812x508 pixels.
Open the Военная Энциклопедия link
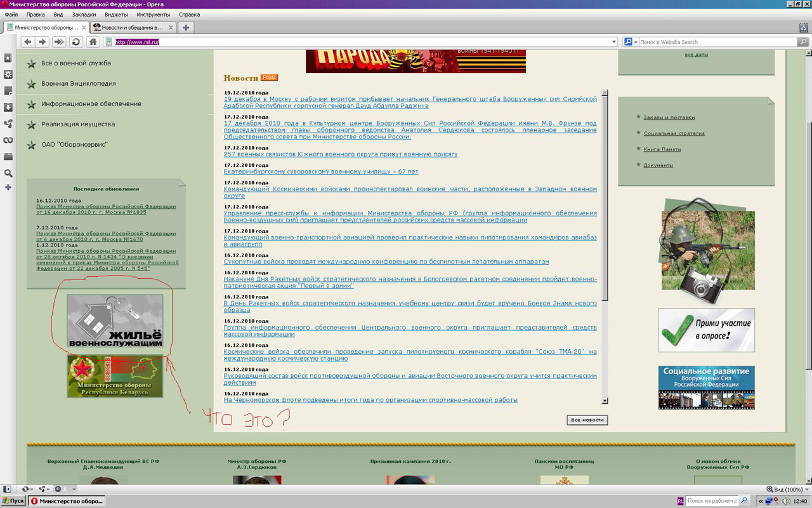click(x=79, y=83)
